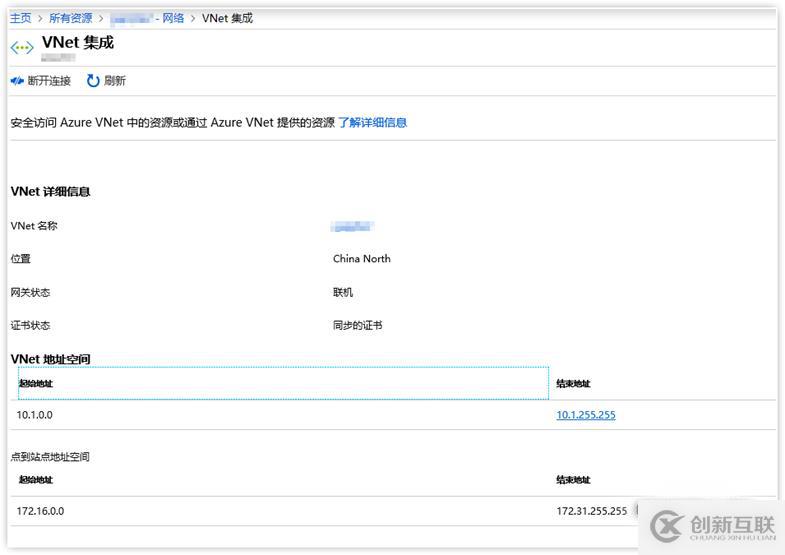Viewport: 785px width, 555px height.
Task: Click the 位置 label
Action: (x=21, y=259)
